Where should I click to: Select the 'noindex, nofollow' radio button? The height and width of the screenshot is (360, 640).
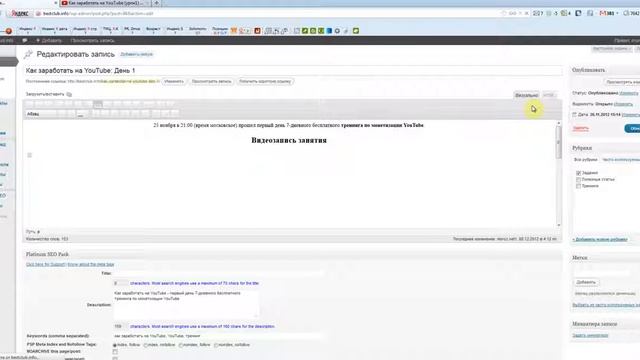pyautogui.click(x=216, y=345)
